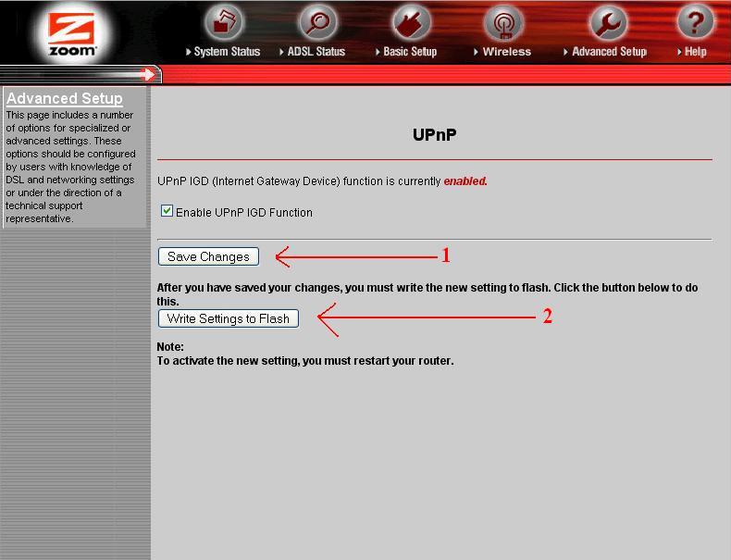This screenshot has width=731, height=560.
Task: Open the ADSL Status menu
Action: 313,52
